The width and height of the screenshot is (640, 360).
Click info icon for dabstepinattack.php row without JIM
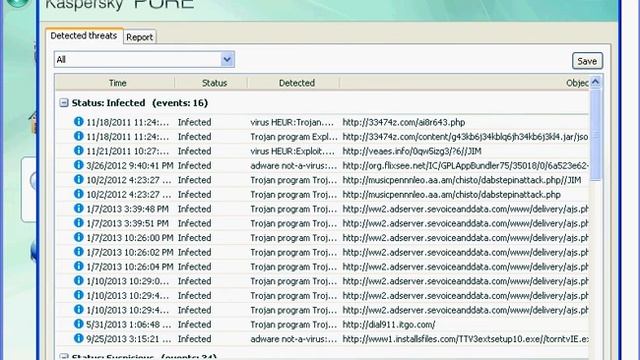pos(78,194)
